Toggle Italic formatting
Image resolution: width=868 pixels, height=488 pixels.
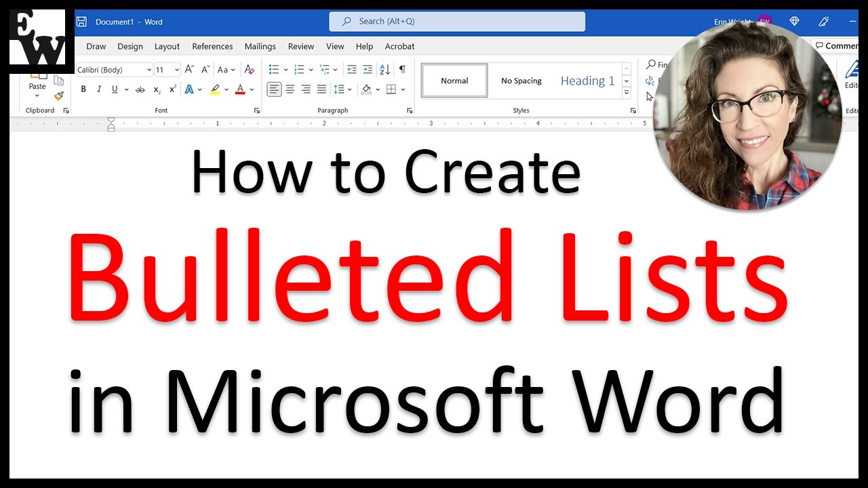click(99, 89)
